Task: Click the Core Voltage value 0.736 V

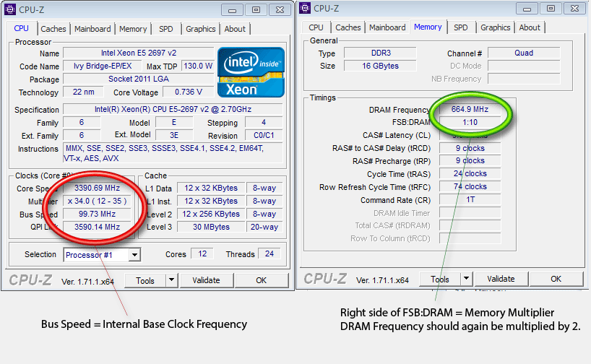Action: click(189, 92)
